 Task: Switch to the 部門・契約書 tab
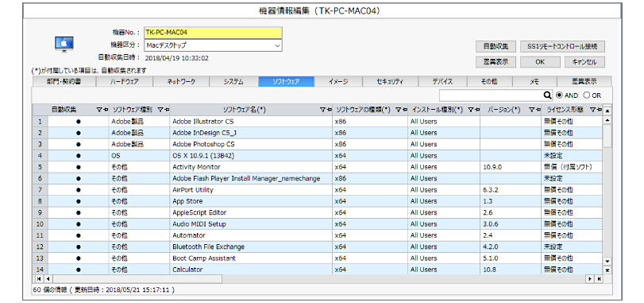[64, 81]
